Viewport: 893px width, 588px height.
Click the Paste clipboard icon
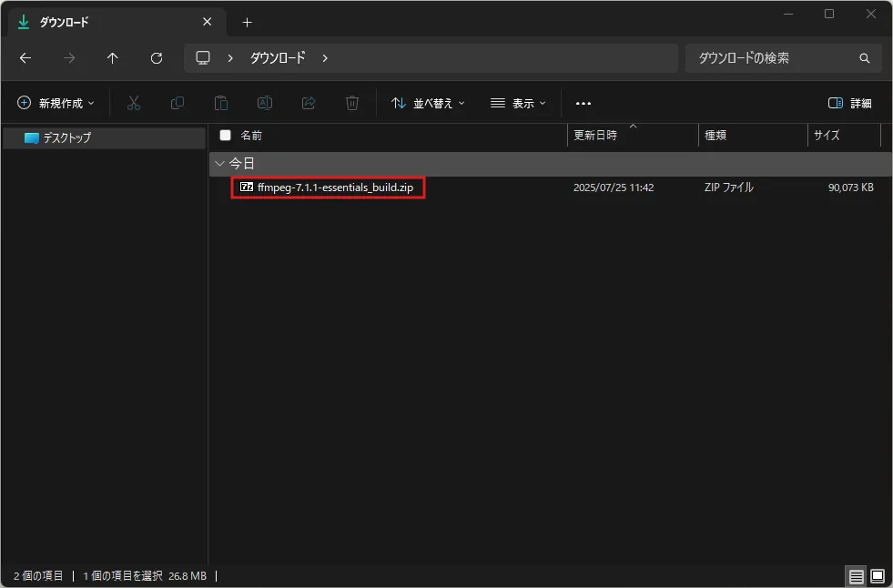pyautogui.click(x=221, y=103)
